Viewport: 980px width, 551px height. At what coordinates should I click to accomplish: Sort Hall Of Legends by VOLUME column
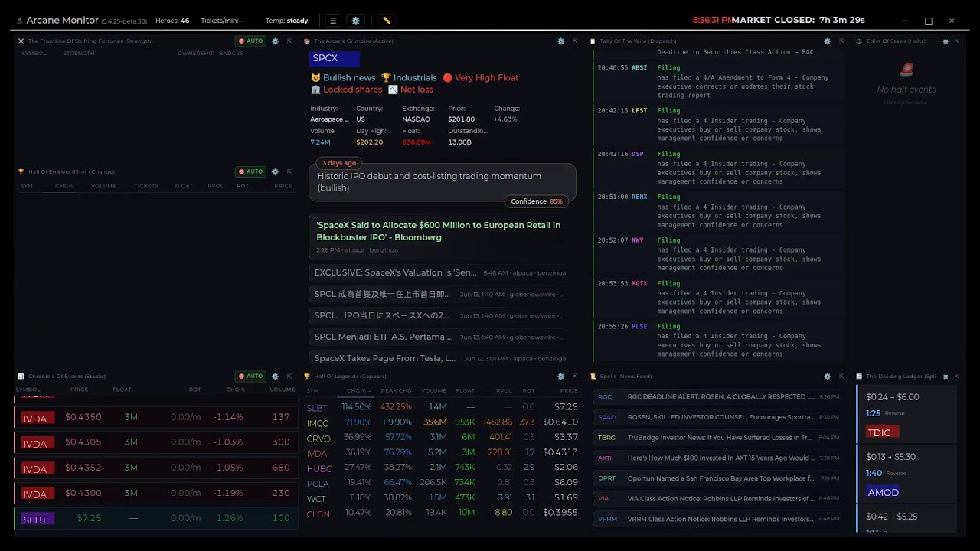pyautogui.click(x=433, y=390)
